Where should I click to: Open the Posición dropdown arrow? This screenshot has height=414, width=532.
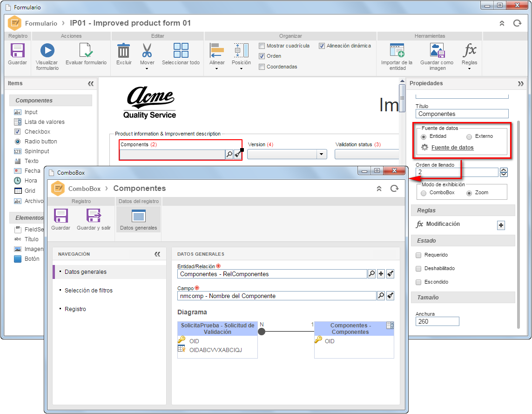coord(241,68)
